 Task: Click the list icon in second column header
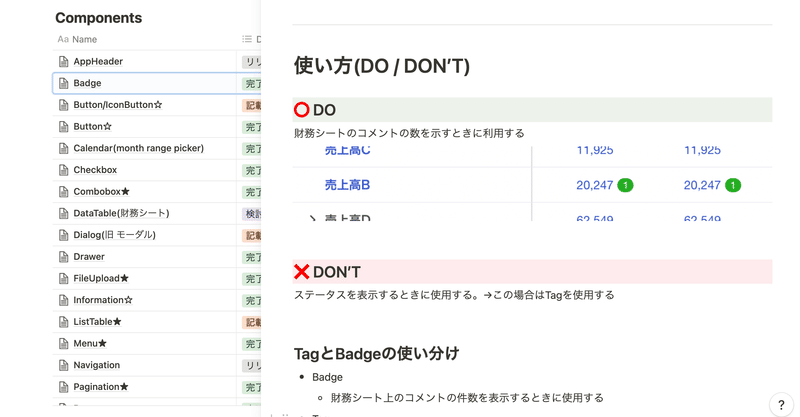[x=247, y=39]
